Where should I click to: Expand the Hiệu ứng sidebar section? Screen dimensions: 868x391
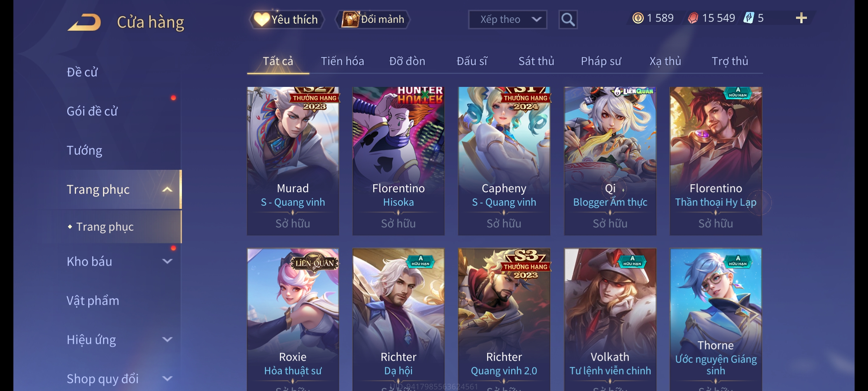point(167,340)
